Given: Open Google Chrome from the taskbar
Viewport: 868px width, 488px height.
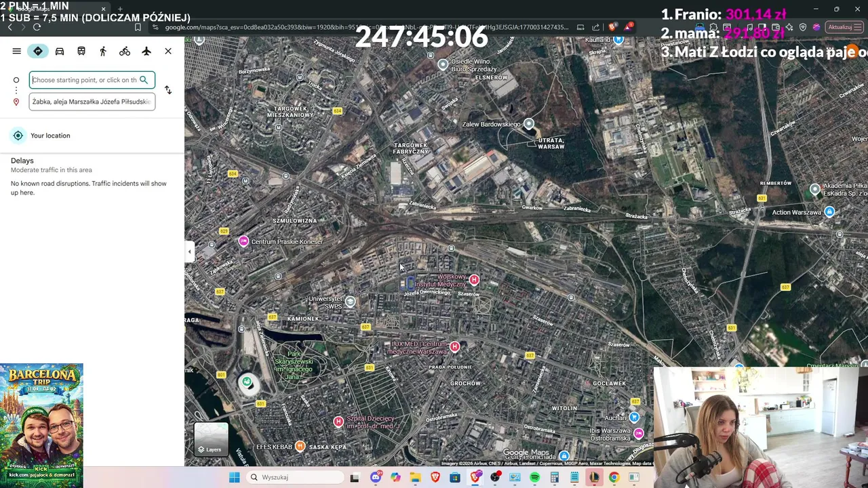Looking at the screenshot, I should tap(614, 477).
